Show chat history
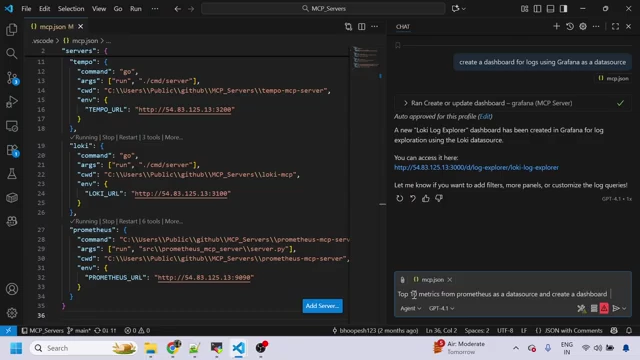The width and height of the screenshot is (640, 360). point(570,27)
